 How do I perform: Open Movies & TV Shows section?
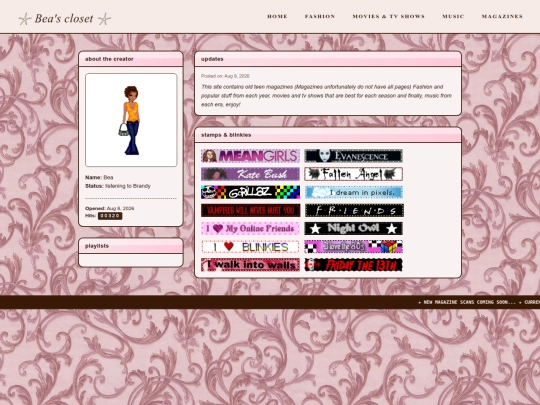(x=388, y=16)
